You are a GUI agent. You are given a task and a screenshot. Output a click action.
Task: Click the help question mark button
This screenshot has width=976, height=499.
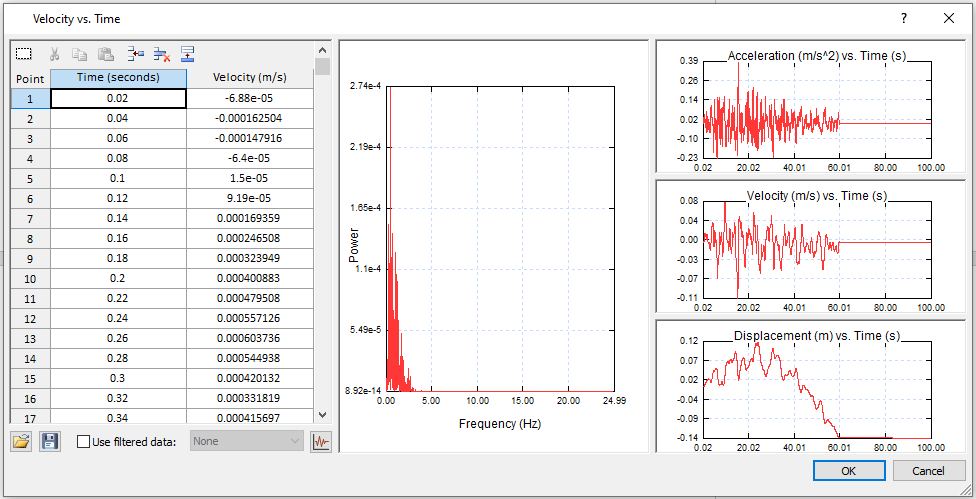pyautogui.click(x=904, y=18)
